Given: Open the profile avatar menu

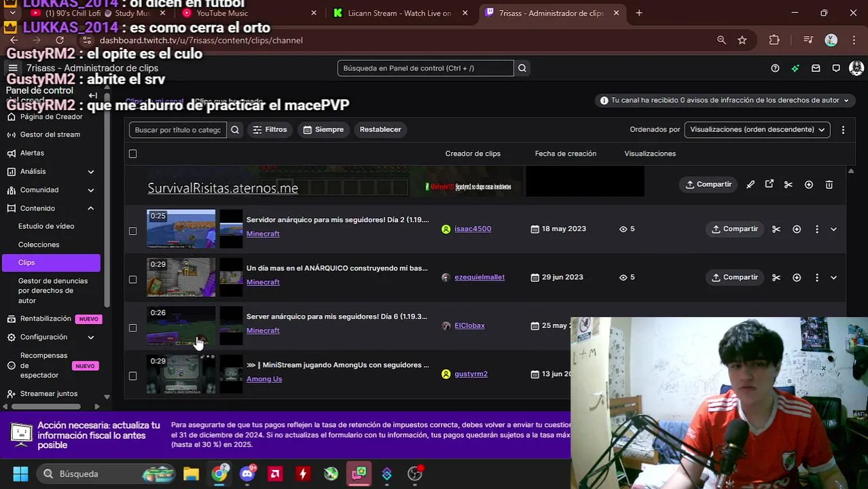Looking at the screenshot, I should point(856,68).
